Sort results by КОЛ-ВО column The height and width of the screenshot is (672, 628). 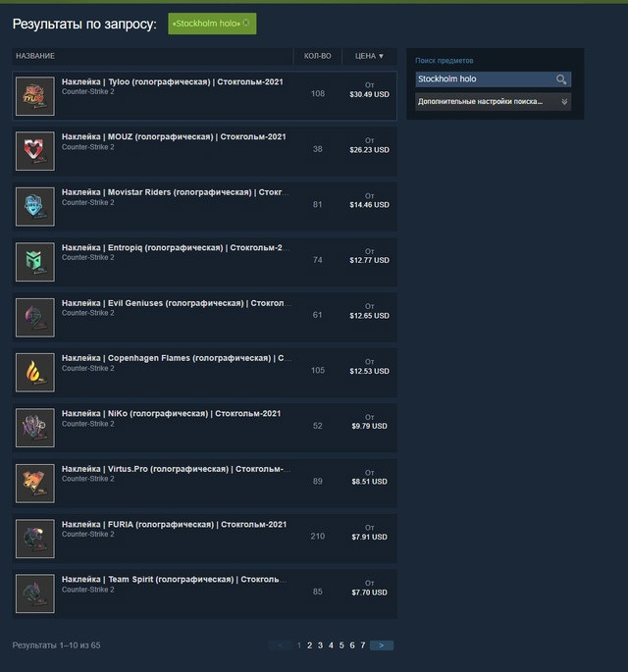(x=318, y=56)
